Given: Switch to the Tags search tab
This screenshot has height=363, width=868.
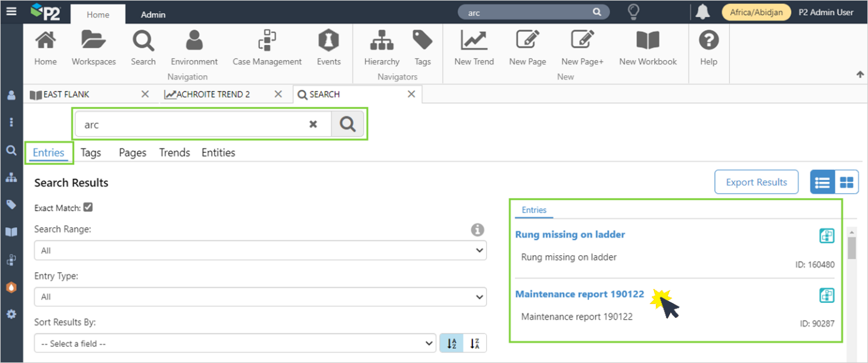Looking at the screenshot, I should (x=91, y=153).
